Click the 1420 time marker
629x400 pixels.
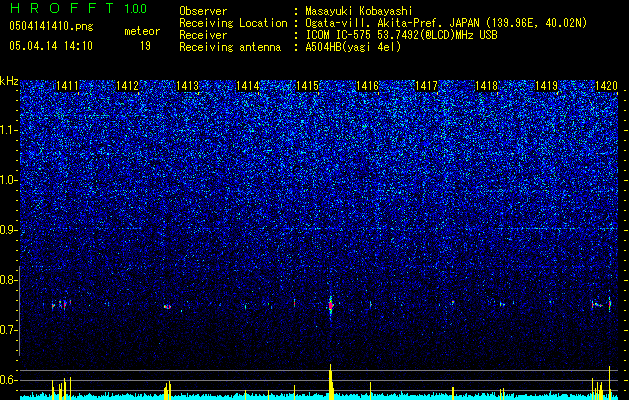[x=606, y=86]
